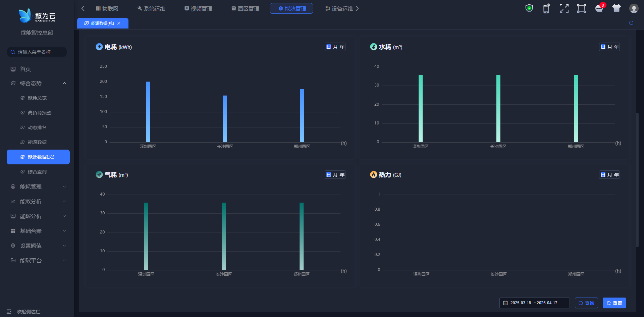
Task: Select 月 view for 气耗 chart
Action: point(335,175)
